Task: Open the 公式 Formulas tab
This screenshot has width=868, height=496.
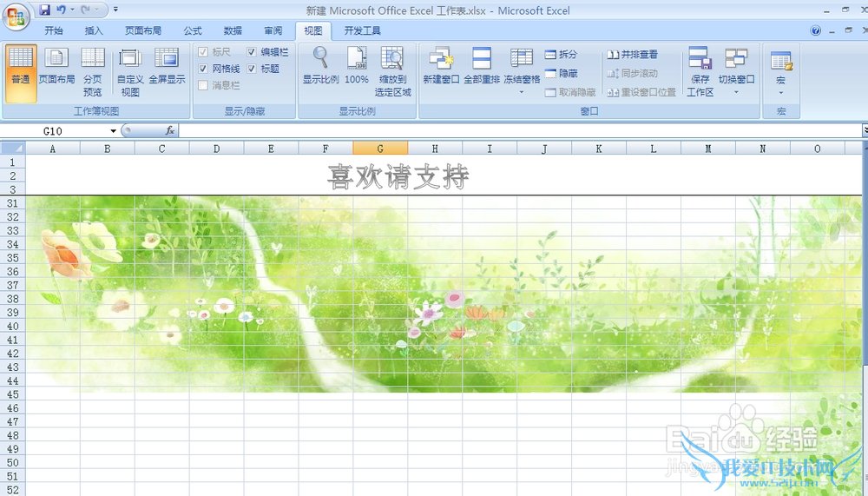Action: pyautogui.click(x=193, y=30)
